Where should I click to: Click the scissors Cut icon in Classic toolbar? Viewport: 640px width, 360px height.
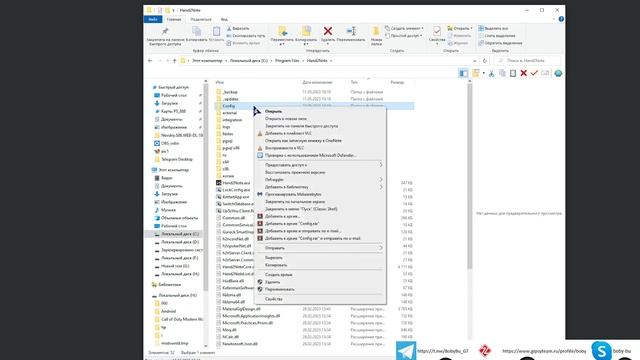pos(491,73)
